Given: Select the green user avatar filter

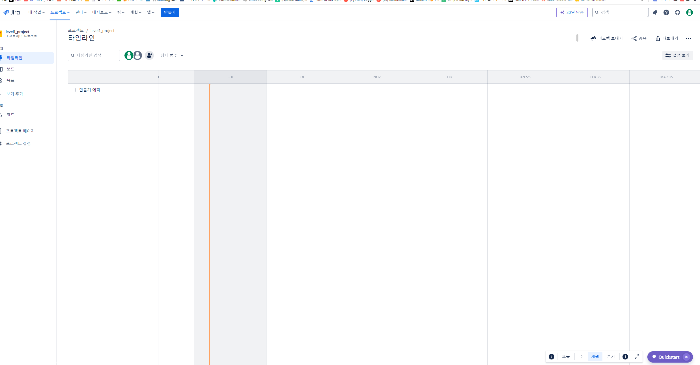Looking at the screenshot, I should [x=129, y=55].
